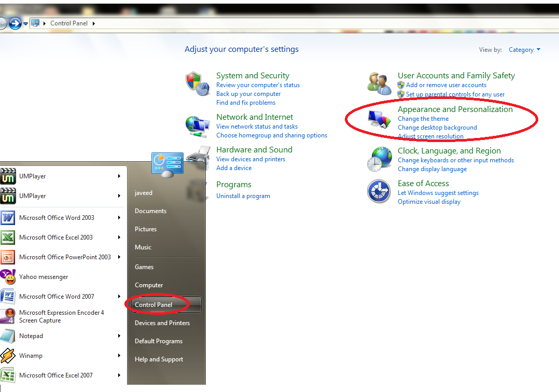Expand the Microsoft Office Excel 2007 submenu arrow
Viewport: 559px width, 392px height.
click(119, 375)
